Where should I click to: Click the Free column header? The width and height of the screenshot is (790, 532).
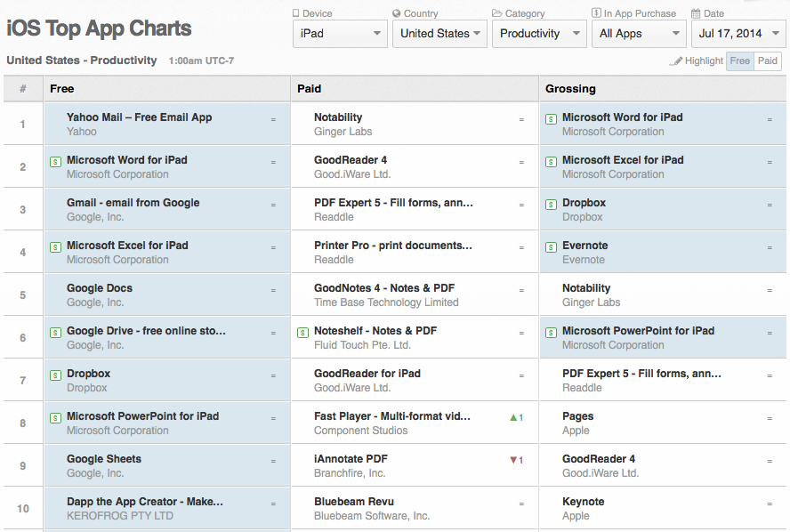166,89
